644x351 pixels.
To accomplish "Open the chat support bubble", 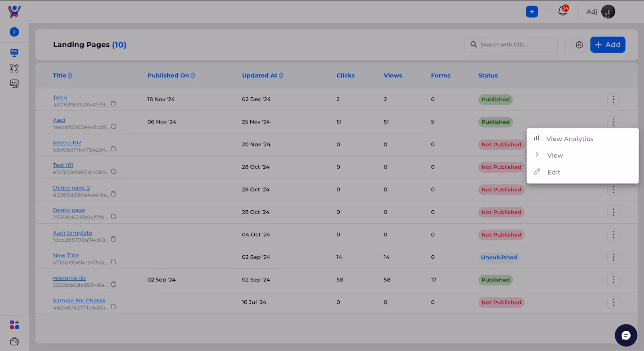I will (626, 335).
